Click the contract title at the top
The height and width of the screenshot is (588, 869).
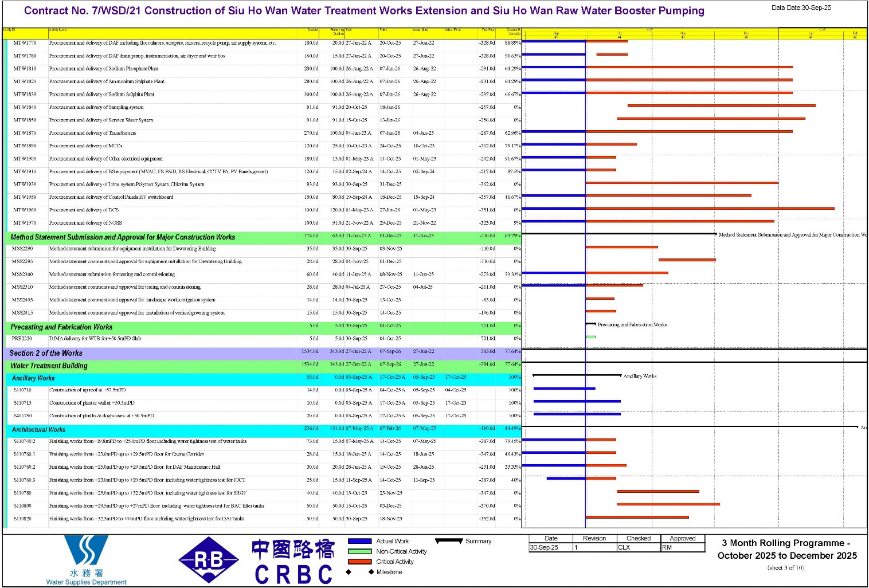[x=364, y=11]
